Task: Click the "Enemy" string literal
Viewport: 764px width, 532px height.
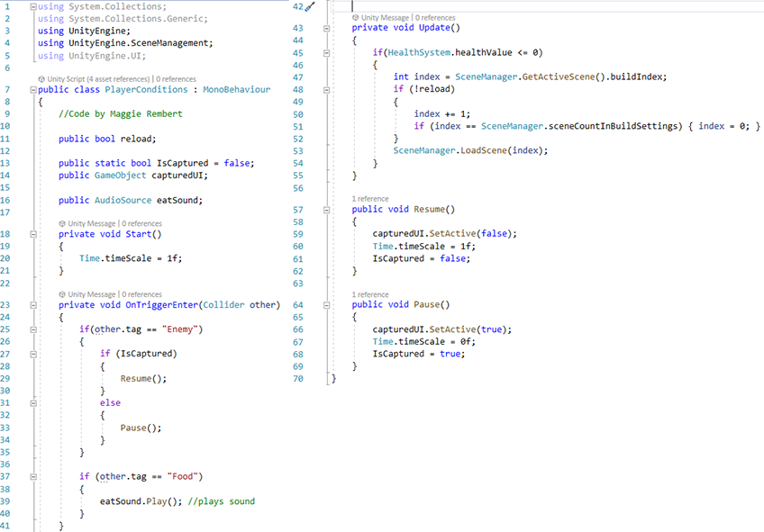Action: [180, 329]
